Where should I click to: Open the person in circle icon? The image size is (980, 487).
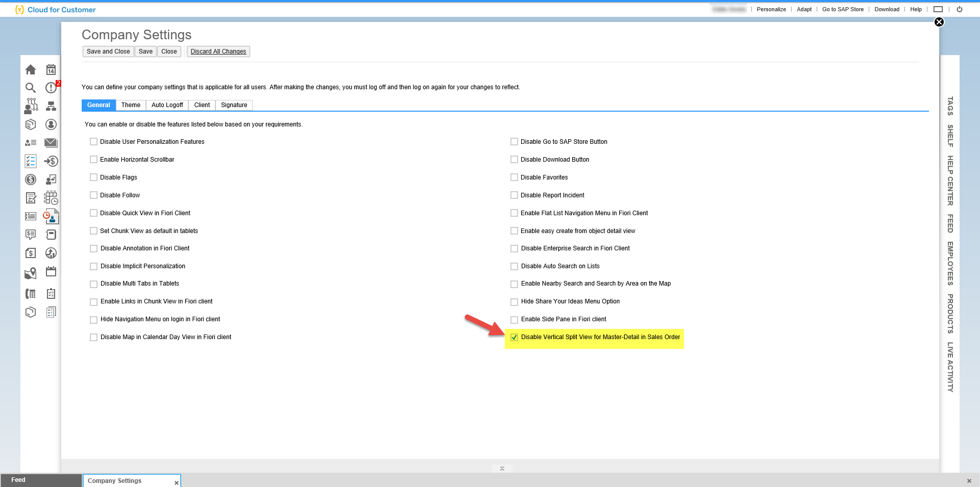pos(51,124)
